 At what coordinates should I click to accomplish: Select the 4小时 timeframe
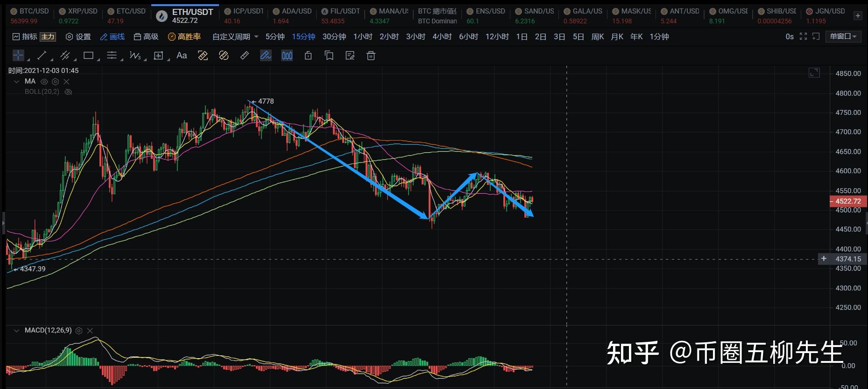pyautogui.click(x=442, y=36)
